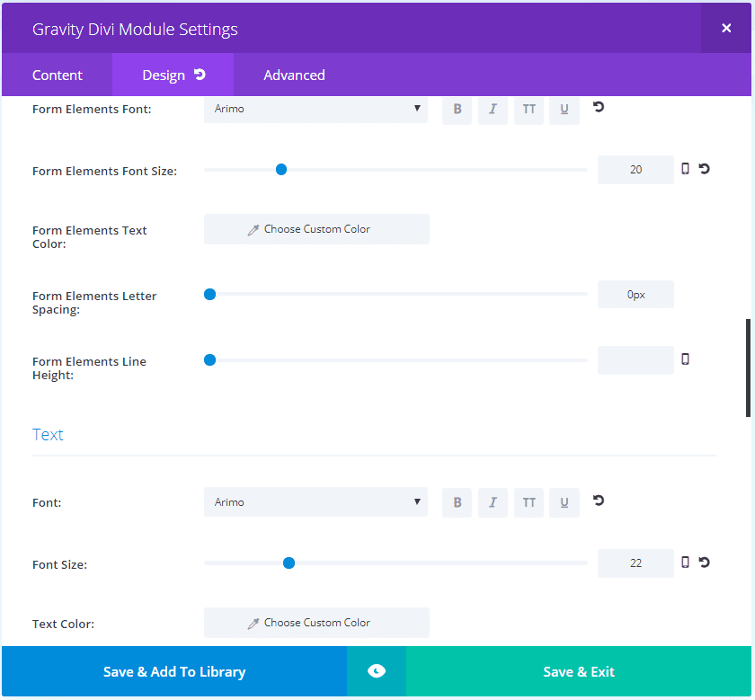The image size is (755, 700).
Task: Open mobile settings for Form Elements Line Height
Action: tap(685, 359)
